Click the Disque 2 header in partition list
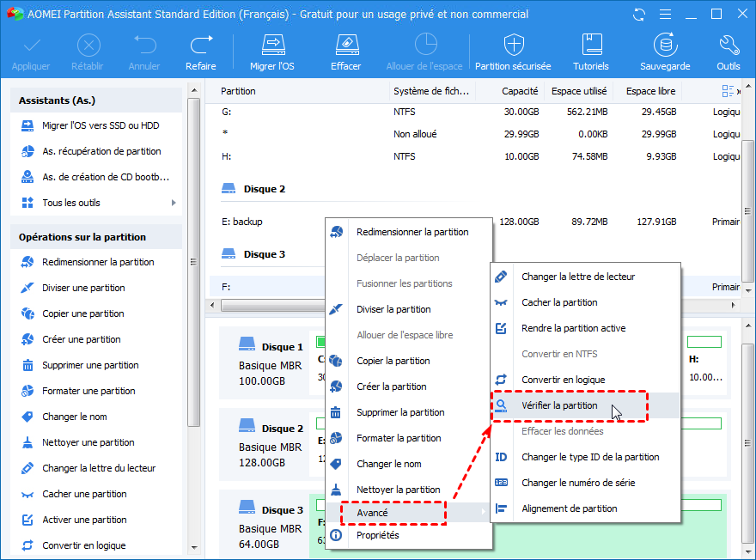Screen dimensions: 756x560 click(x=265, y=189)
